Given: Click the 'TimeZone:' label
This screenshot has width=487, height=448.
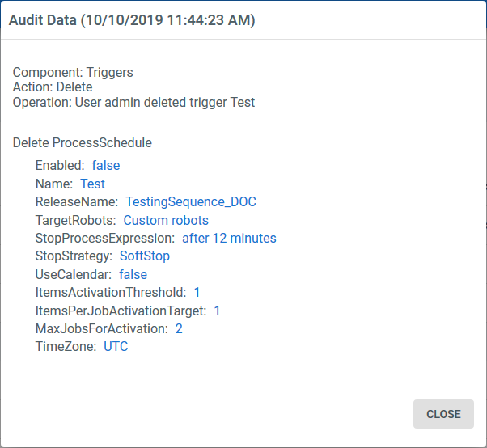Looking at the screenshot, I should click(x=66, y=346).
